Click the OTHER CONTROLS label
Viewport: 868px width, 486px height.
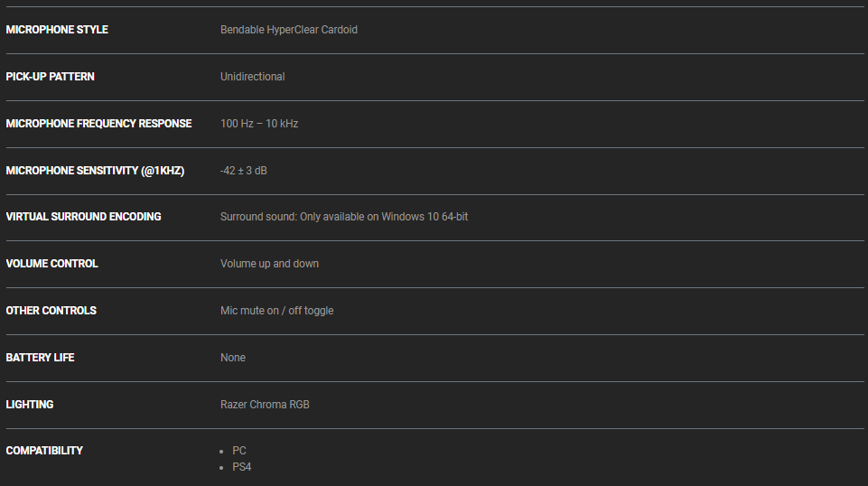tap(51, 311)
